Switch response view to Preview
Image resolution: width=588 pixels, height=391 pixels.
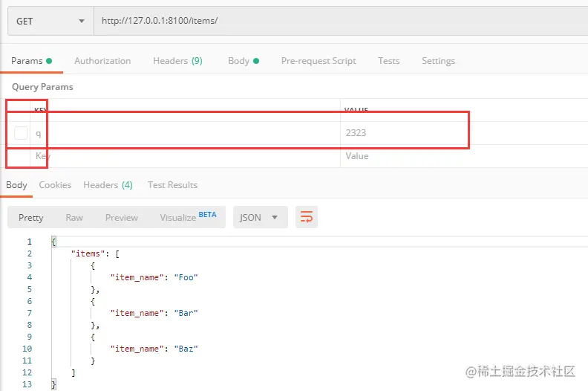122,218
